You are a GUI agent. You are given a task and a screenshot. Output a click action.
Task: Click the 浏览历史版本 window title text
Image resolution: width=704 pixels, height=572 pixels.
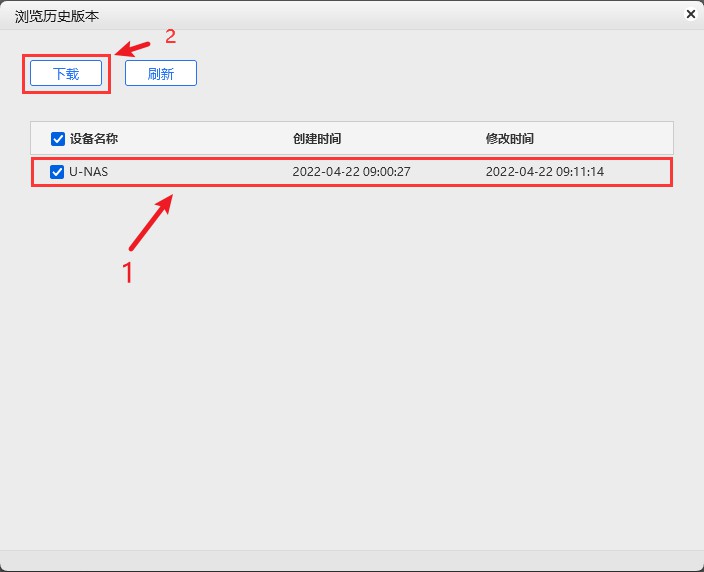coord(57,17)
